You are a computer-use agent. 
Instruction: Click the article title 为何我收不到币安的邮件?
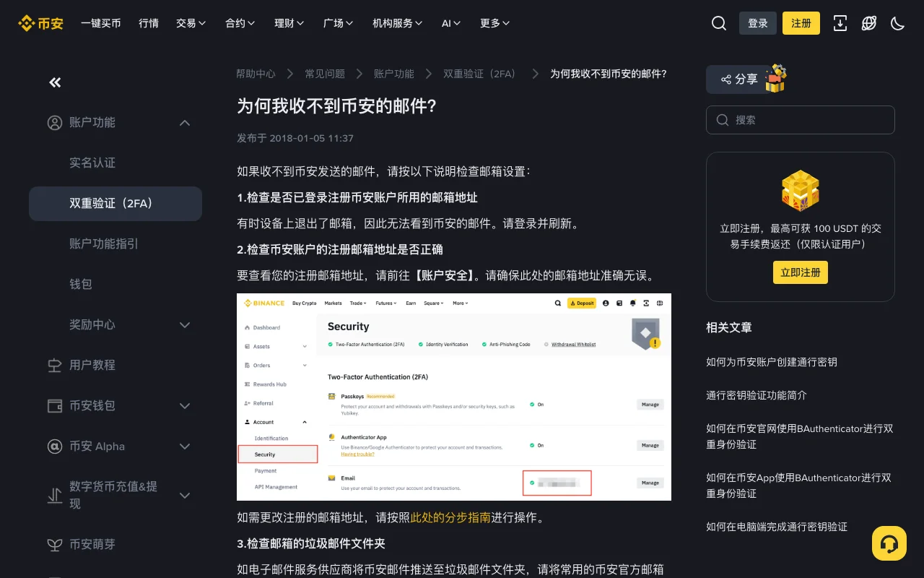(x=337, y=106)
